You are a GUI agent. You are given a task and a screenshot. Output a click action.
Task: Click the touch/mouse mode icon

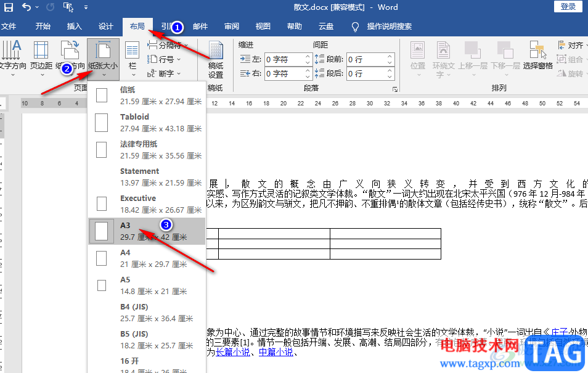pos(68,7)
